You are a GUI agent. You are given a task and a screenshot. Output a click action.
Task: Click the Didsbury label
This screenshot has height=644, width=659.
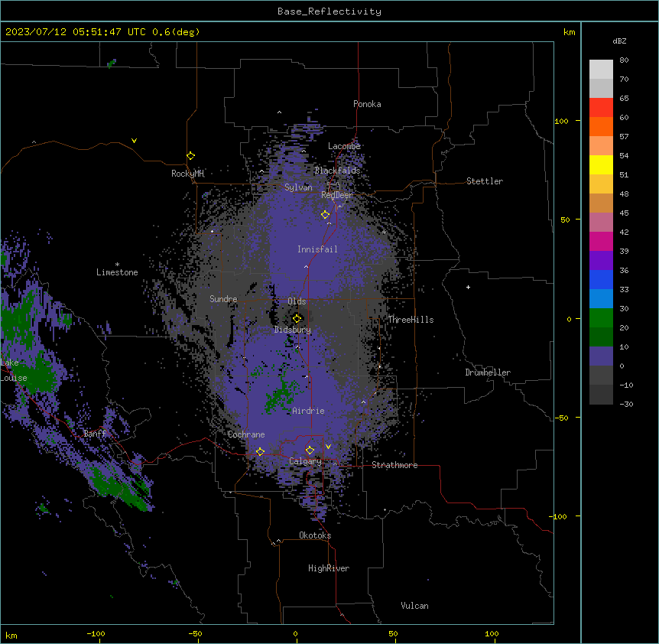(293, 330)
